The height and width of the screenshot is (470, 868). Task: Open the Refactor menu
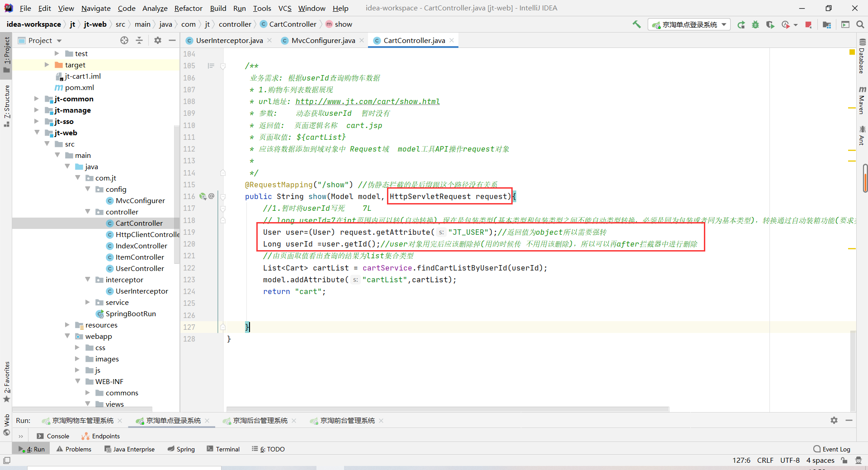tap(188, 8)
